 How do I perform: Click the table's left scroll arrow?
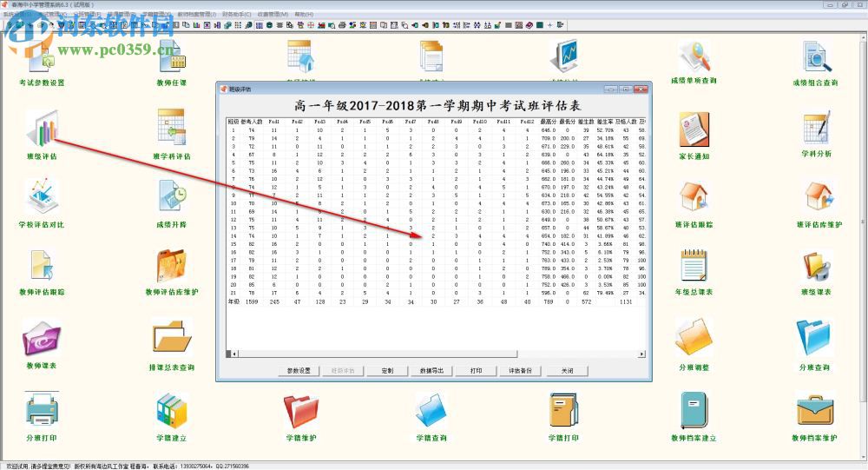[x=233, y=354]
